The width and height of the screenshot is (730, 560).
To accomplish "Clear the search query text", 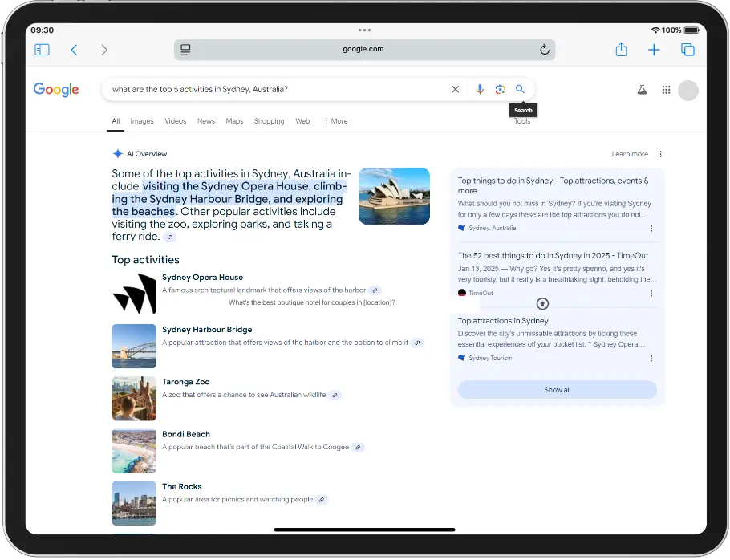I will [x=456, y=89].
